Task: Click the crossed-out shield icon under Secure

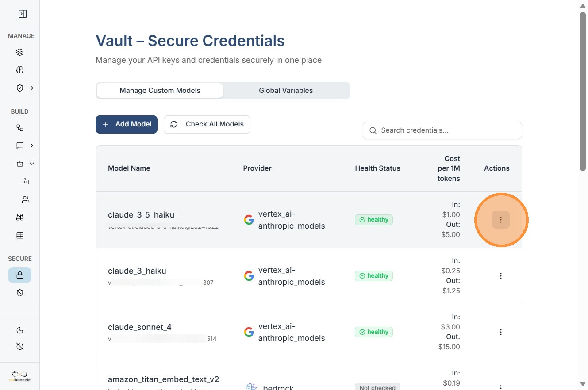Action: tap(20, 293)
